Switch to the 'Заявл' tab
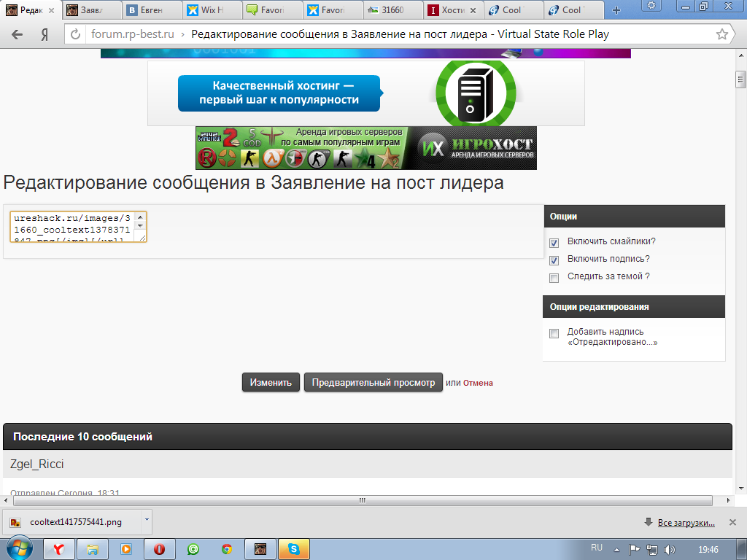747x560 pixels. (x=91, y=10)
